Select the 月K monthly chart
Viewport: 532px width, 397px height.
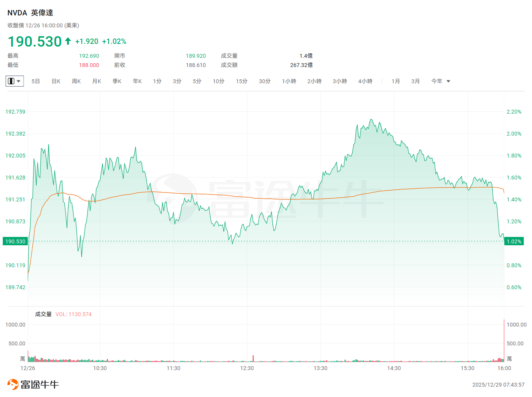97,81
